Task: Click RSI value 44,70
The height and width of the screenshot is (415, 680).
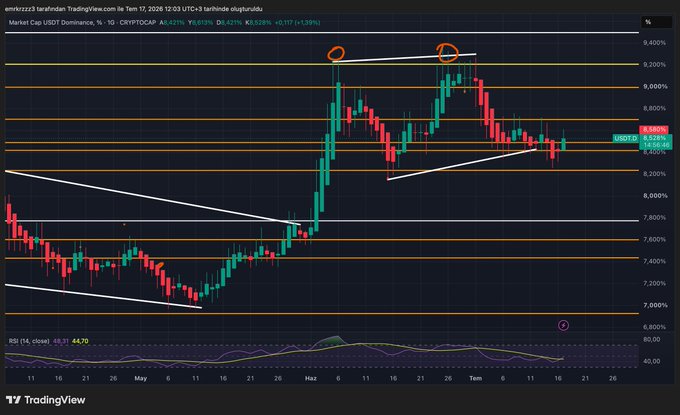Action: pos(80,341)
